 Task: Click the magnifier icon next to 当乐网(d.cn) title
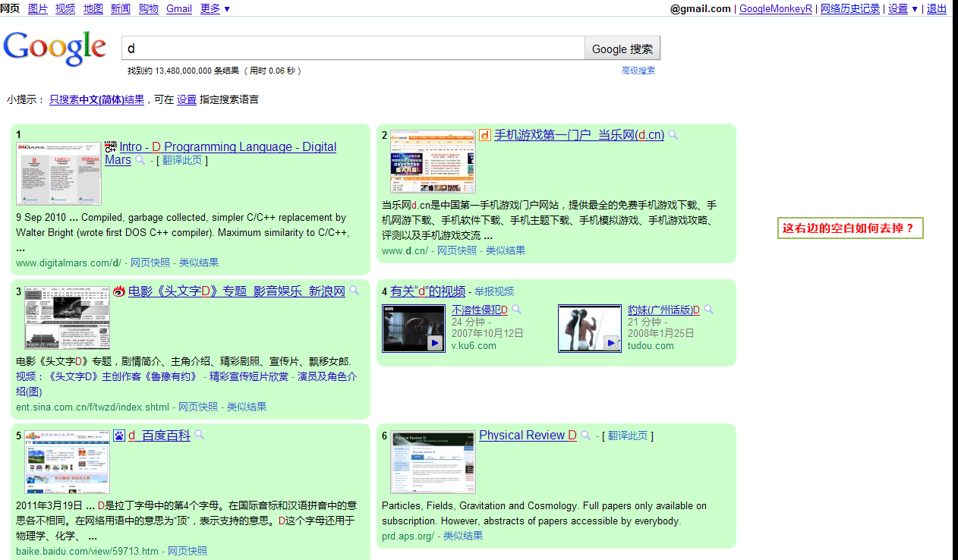pos(673,135)
